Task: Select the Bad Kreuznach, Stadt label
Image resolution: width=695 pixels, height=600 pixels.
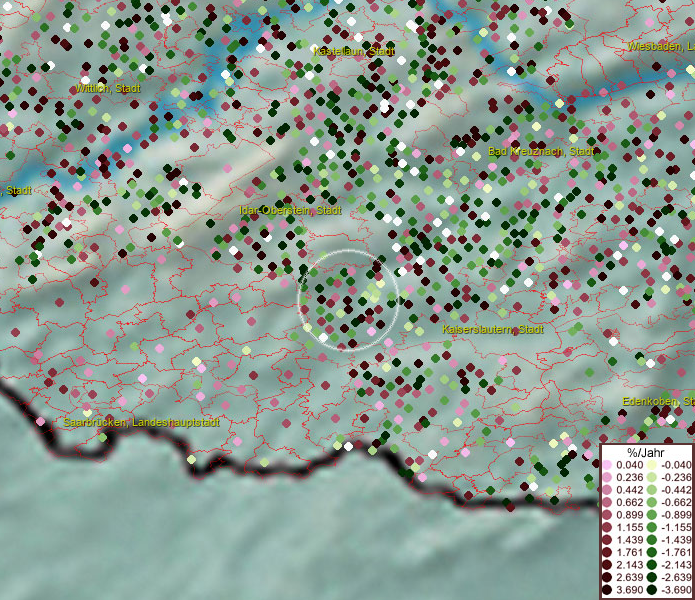Action: [541, 151]
